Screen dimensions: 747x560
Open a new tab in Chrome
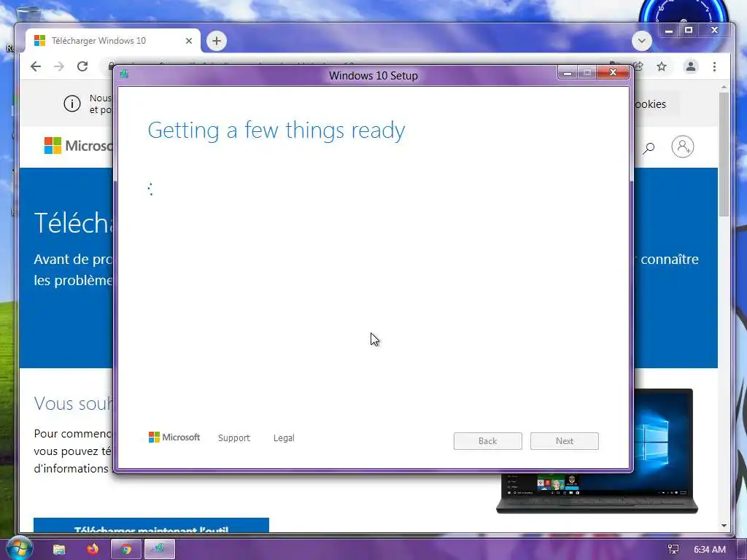[217, 41]
